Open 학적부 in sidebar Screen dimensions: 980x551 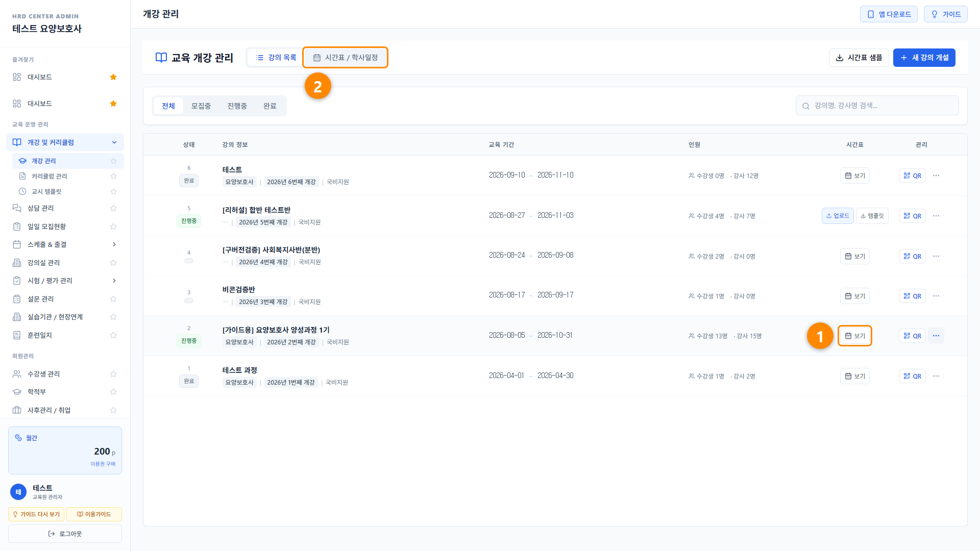point(37,392)
